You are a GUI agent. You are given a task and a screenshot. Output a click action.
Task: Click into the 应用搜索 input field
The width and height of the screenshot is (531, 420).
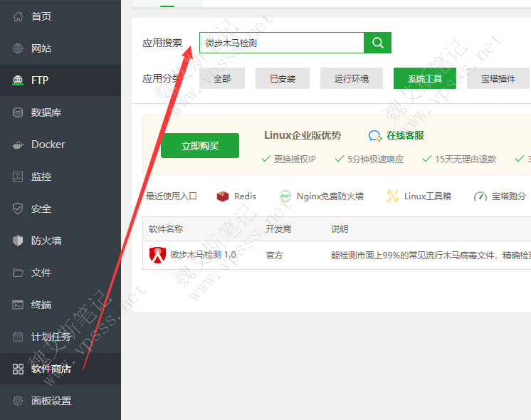(x=281, y=43)
